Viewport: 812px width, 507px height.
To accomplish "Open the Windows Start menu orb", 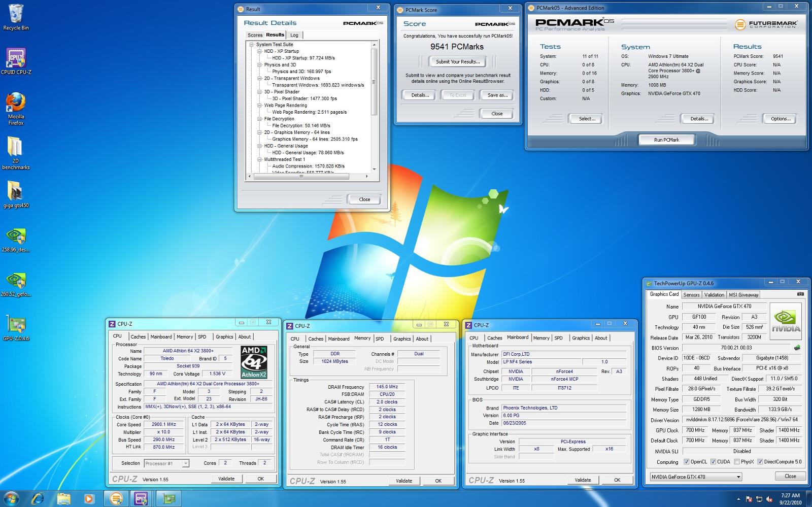I will pyautogui.click(x=11, y=498).
